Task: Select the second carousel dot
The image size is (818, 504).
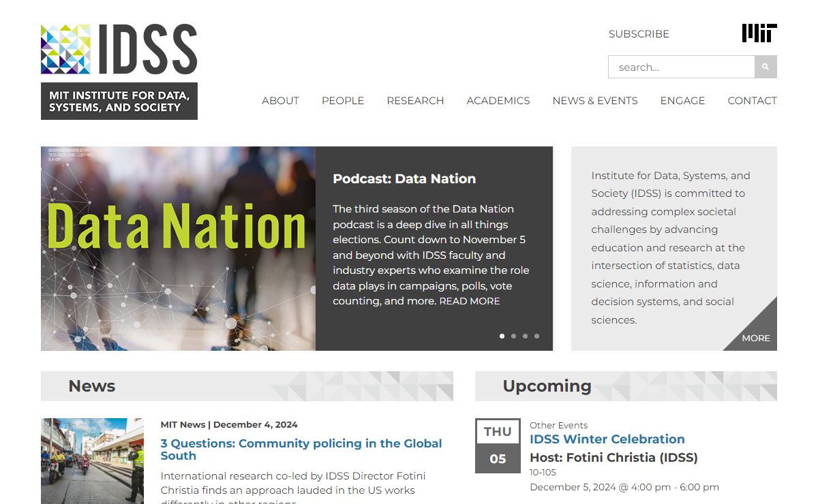Action: click(514, 336)
